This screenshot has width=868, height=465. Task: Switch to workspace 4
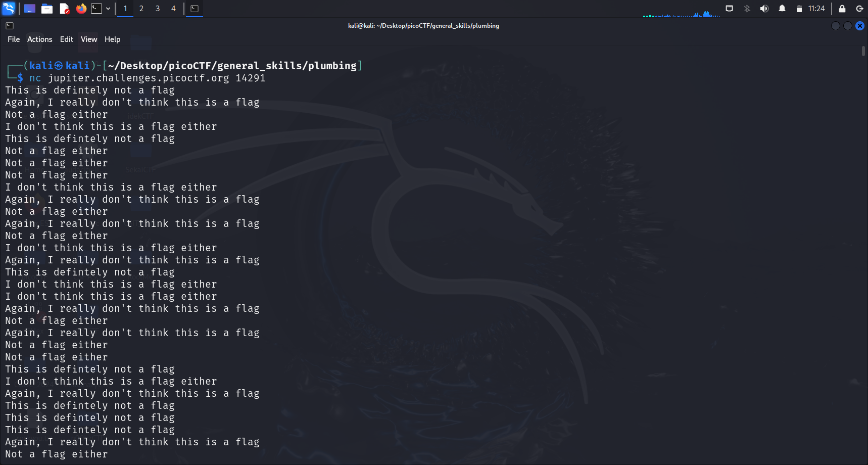[173, 9]
